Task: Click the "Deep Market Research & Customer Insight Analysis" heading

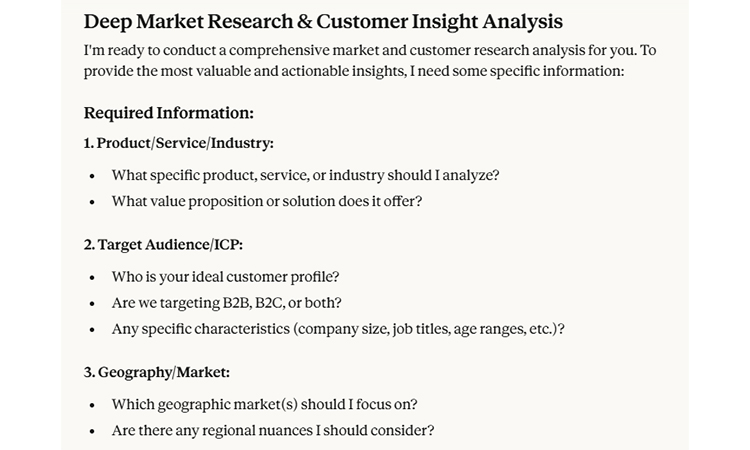Action: (323, 21)
